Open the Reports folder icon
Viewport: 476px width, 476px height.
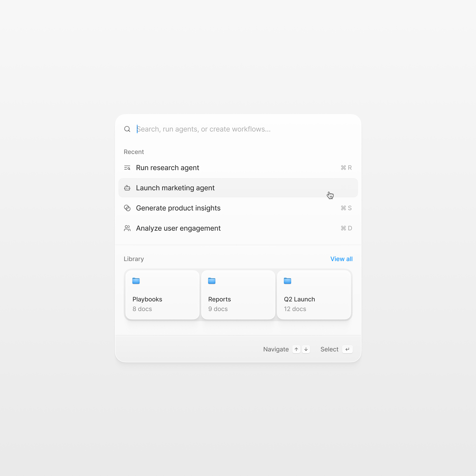tap(212, 281)
